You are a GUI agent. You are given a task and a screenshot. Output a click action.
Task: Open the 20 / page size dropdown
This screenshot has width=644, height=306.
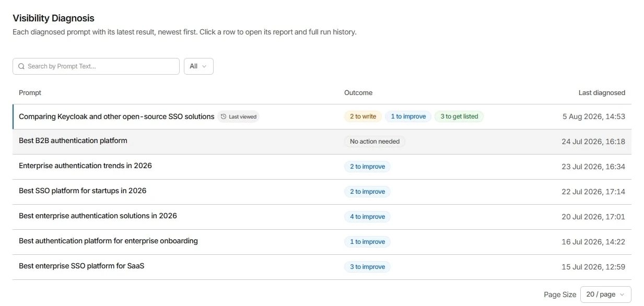click(x=605, y=295)
